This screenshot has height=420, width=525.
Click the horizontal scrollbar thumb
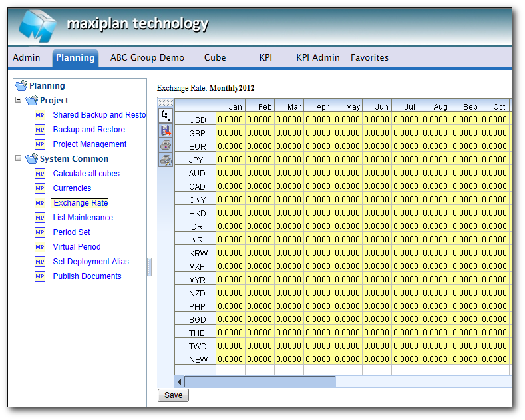pos(260,381)
